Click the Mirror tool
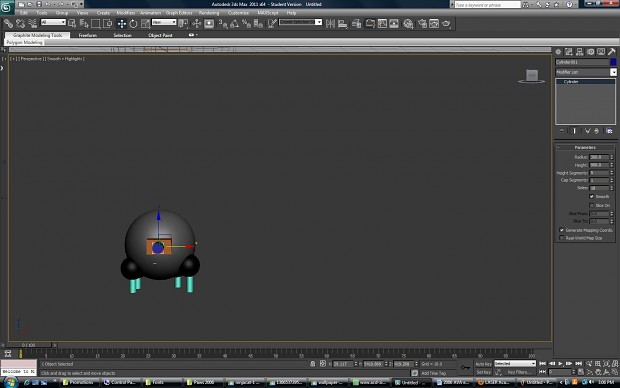This screenshot has height=388, width=620. (x=330, y=24)
